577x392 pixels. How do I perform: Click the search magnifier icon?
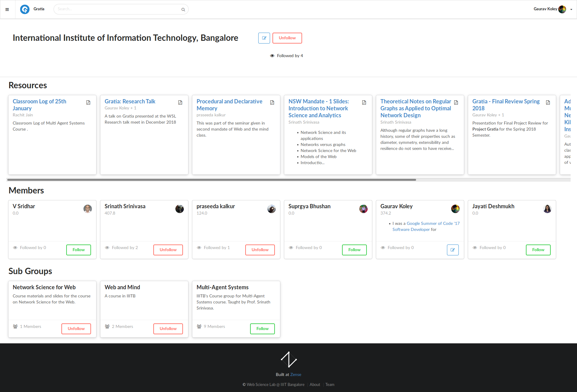point(183,9)
